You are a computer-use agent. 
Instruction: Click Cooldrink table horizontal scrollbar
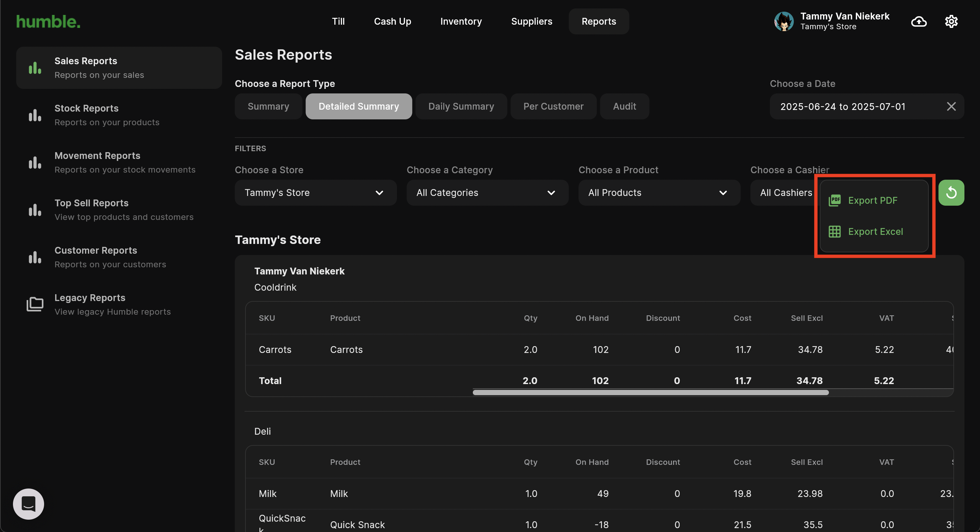point(651,392)
